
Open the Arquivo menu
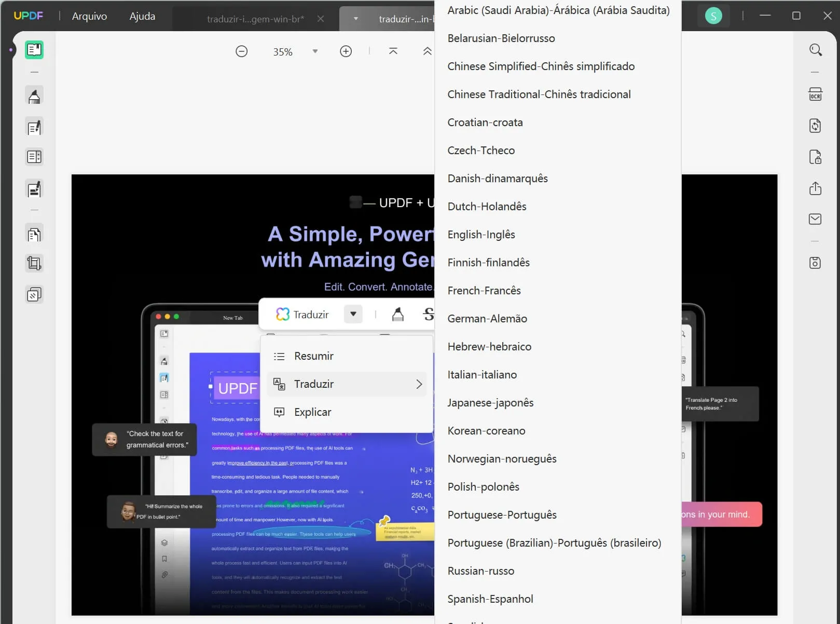pos(89,16)
